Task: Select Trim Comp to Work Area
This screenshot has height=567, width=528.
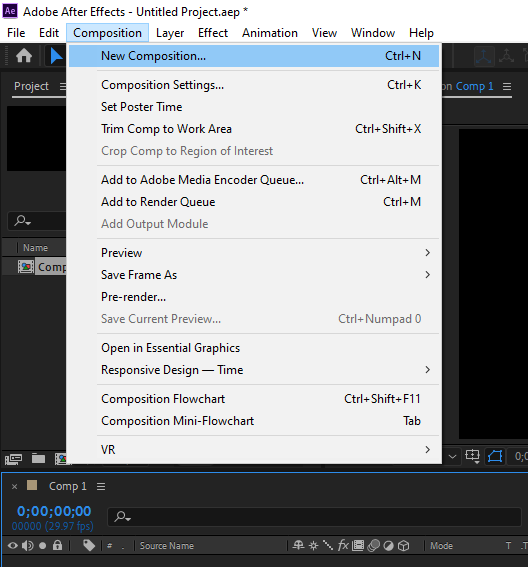Action: click(x=254, y=129)
